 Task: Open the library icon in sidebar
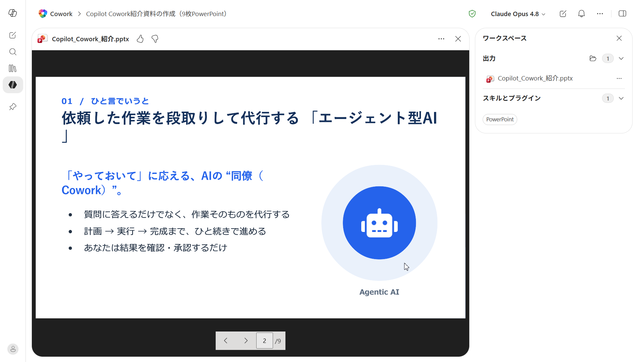point(13,68)
